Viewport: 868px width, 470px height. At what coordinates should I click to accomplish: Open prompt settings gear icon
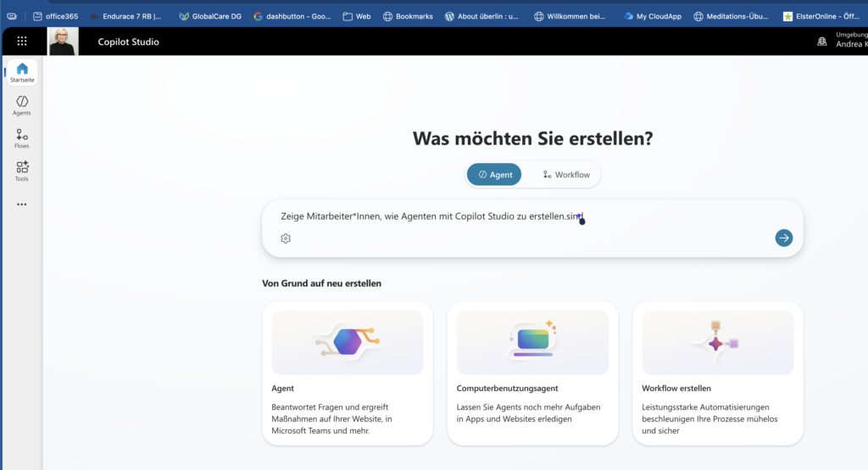click(286, 238)
